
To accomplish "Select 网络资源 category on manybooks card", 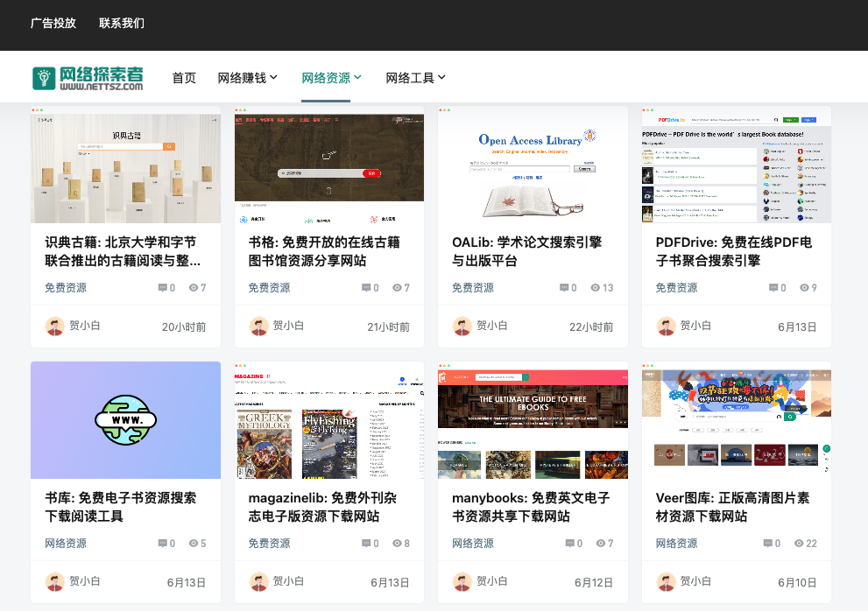I will pos(473,544).
